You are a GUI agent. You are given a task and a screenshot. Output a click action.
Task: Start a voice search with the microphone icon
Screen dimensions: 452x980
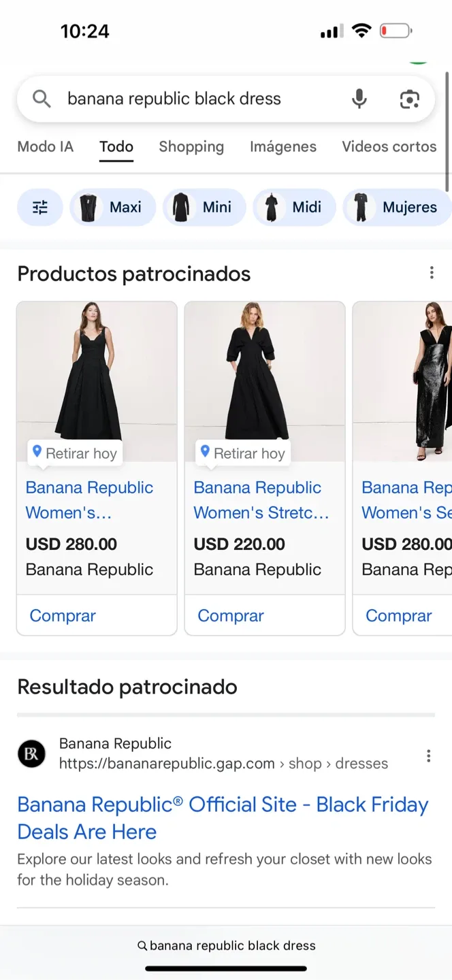point(359,99)
